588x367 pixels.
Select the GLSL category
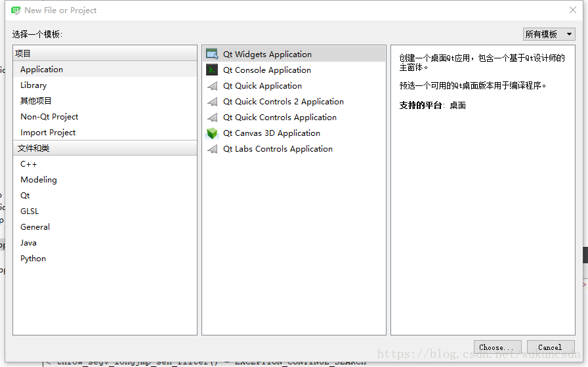[105, 211]
